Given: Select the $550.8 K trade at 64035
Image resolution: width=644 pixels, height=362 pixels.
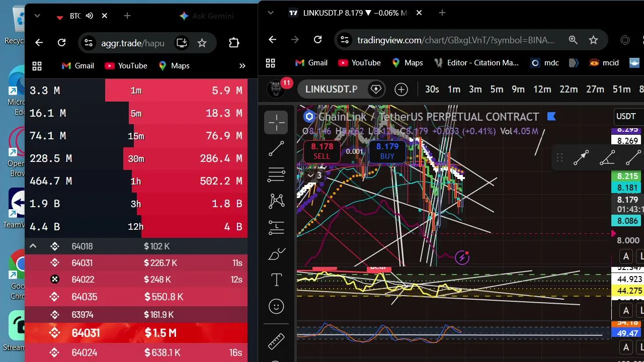Looking at the screenshot, I should [136, 297].
